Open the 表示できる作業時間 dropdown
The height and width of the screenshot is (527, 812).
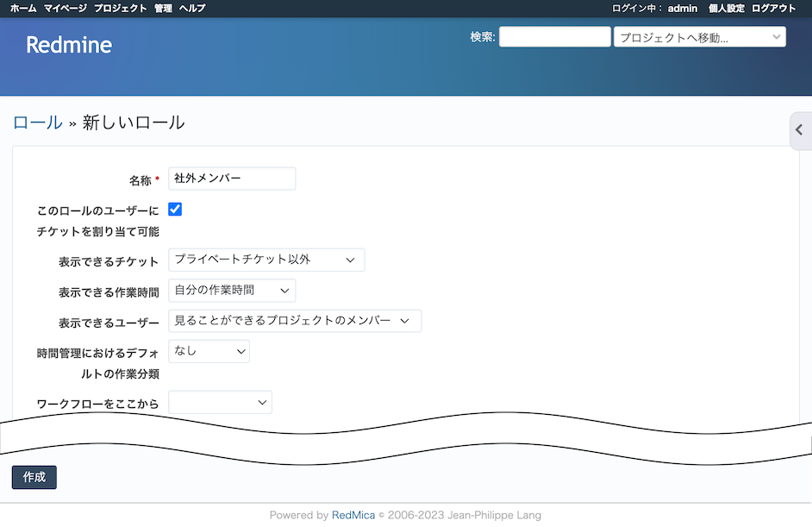pos(232,291)
